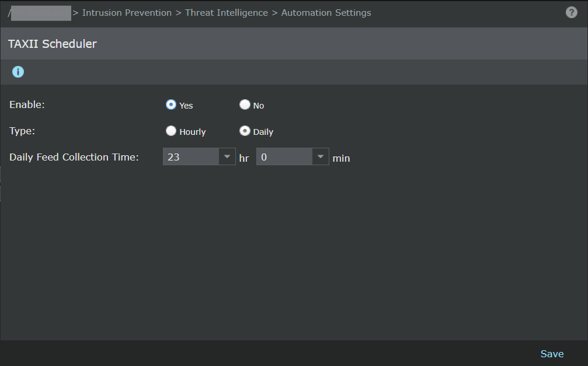Click the blue info icon
588x366 pixels.
tap(18, 72)
